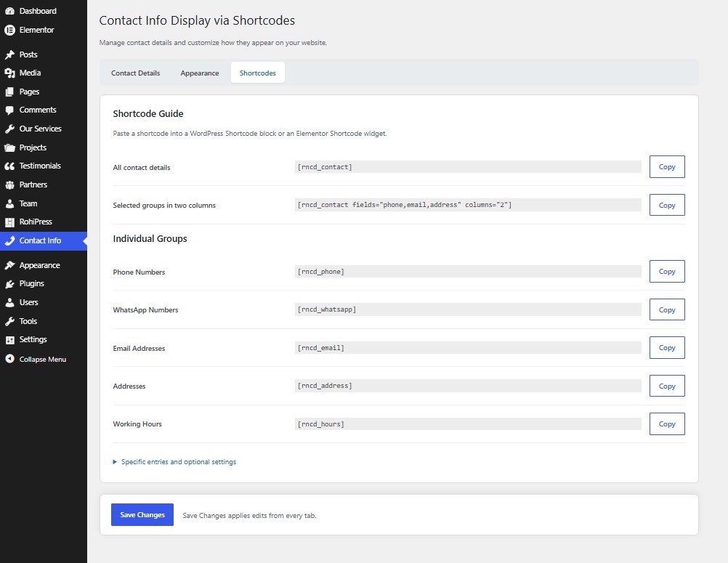Image resolution: width=728 pixels, height=563 pixels.
Task: Click the Users icon in sidebar
Action: tap(9, 303)
